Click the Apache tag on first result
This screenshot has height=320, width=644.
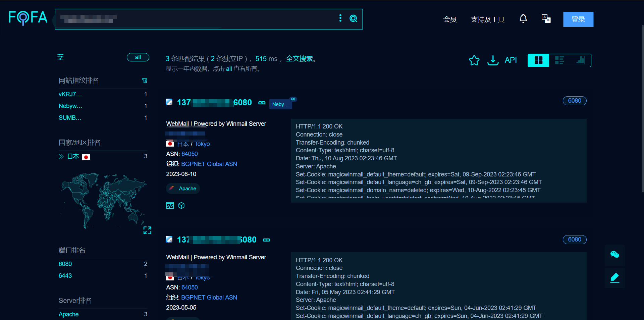pyautogui.click(x=183, y=189)
